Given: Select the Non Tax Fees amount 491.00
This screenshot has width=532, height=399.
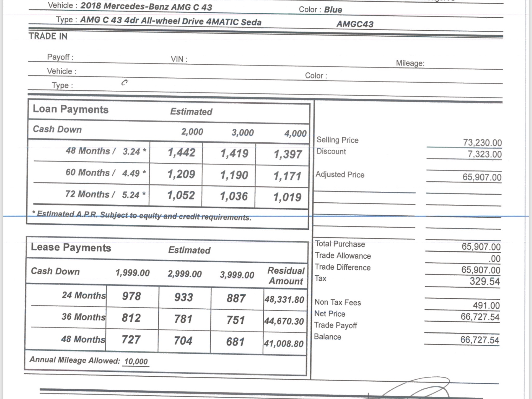Looking at the screenshot, I should (486, 305).
